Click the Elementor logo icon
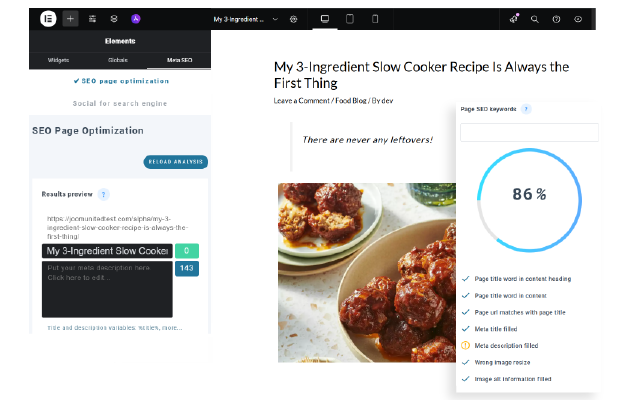 click(x=47, y=18)
